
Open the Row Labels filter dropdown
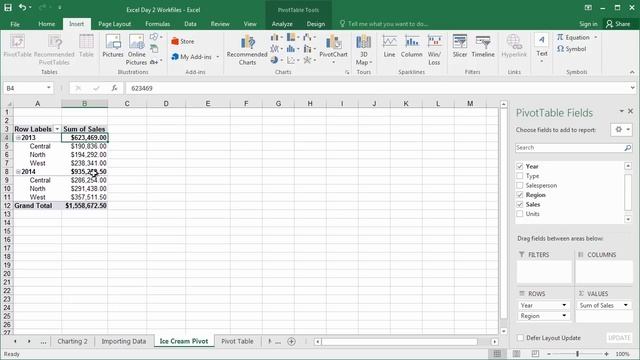coord(57,129)
